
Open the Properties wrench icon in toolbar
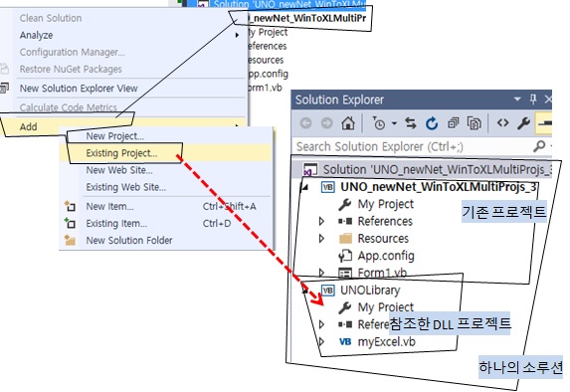523,123
